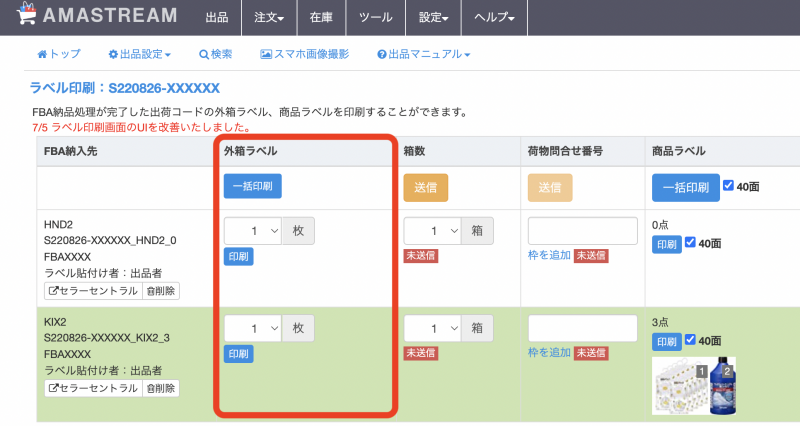Open セラーセントラル for HND2 shipment
The image size is (800, 426).
tap(93, 291)
